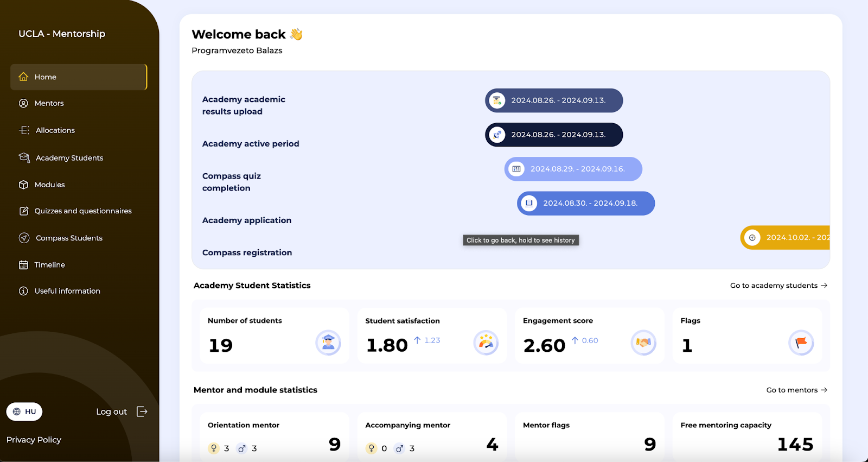
Task: Click the engagement change indicator 0.60
Action: click(x=585, y=340)
